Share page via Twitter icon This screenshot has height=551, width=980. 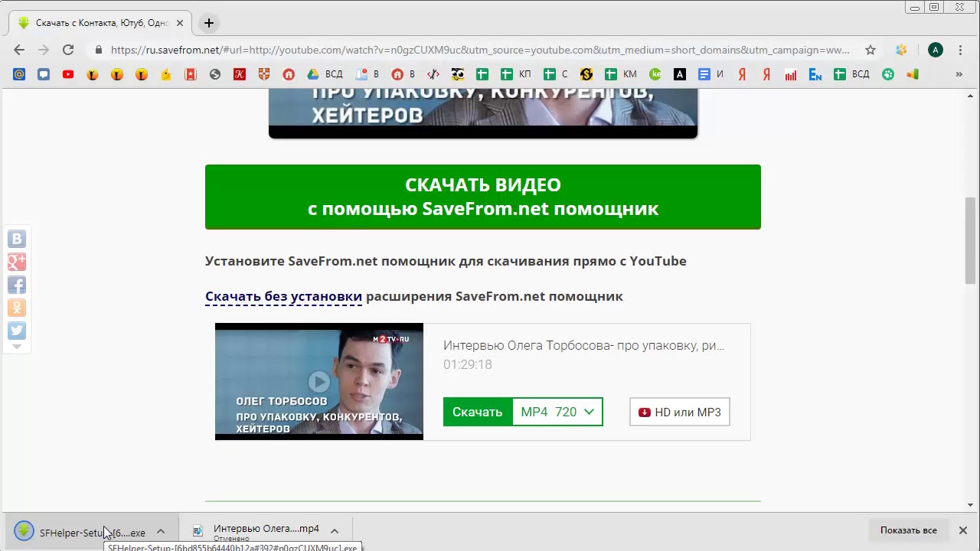[x=17, y=331]
